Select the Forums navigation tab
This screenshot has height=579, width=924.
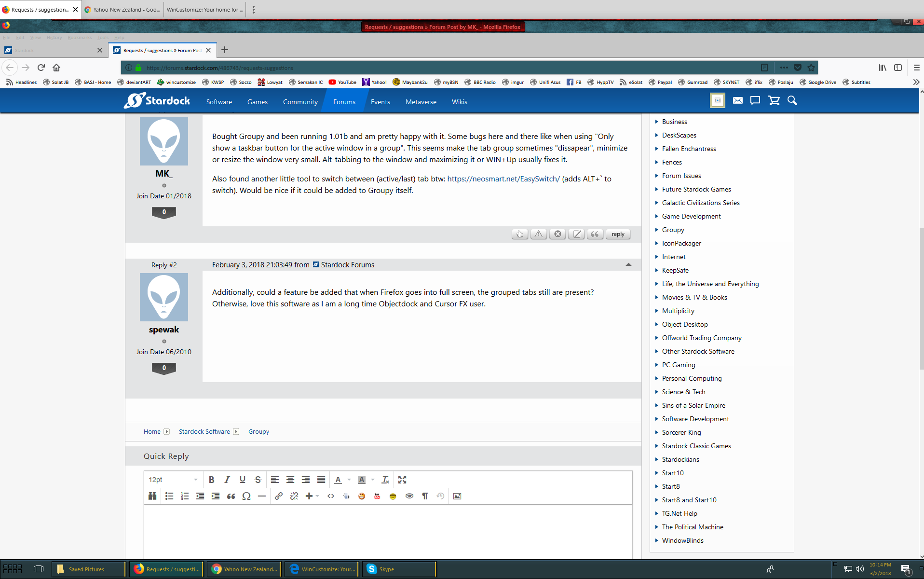click(344, 102)
